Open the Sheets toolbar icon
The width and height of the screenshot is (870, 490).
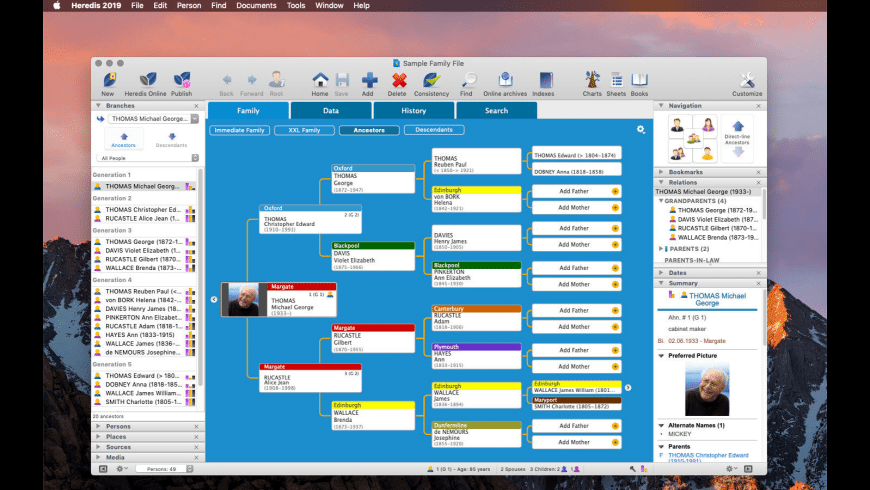(616, 80)
